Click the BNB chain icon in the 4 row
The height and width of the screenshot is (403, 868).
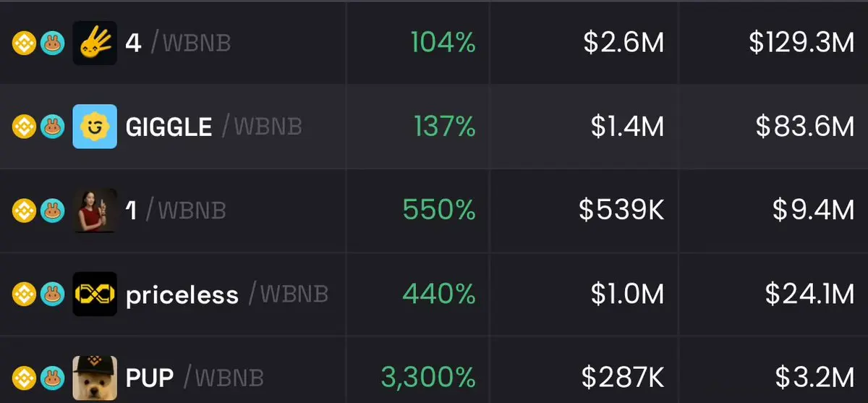(24, 43)
